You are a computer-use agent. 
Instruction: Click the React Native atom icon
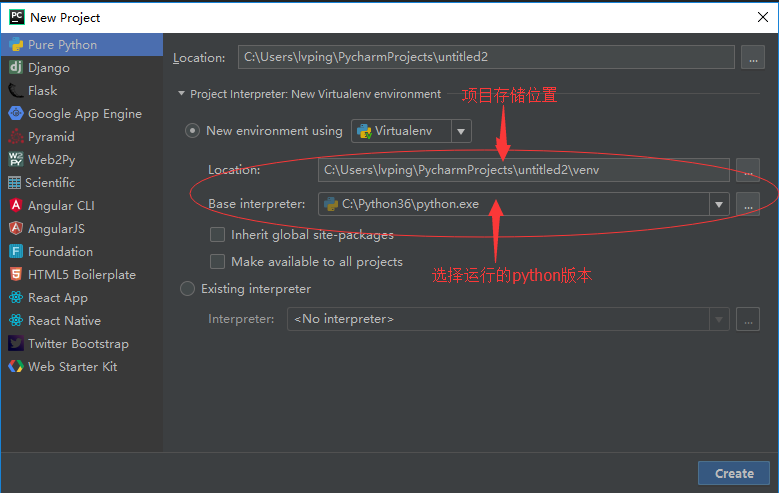click(16, 320)
